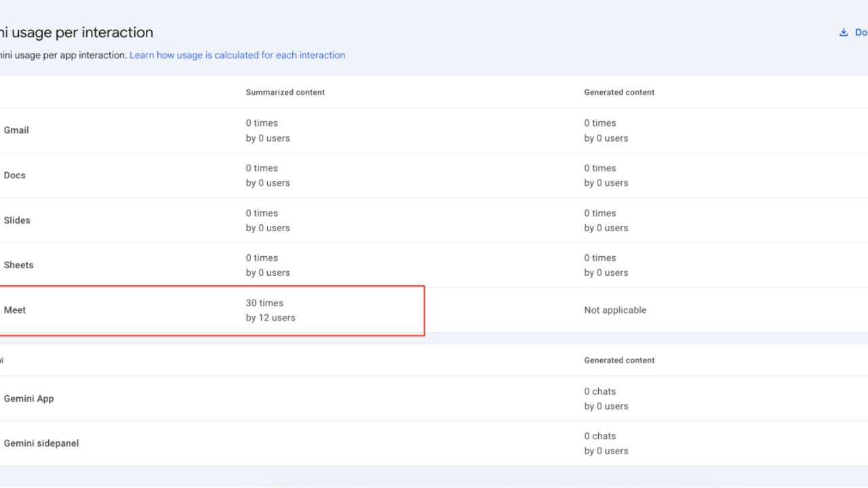
Task: Click the by 0 users value for Gemini sidepanel
Action: 606,450
